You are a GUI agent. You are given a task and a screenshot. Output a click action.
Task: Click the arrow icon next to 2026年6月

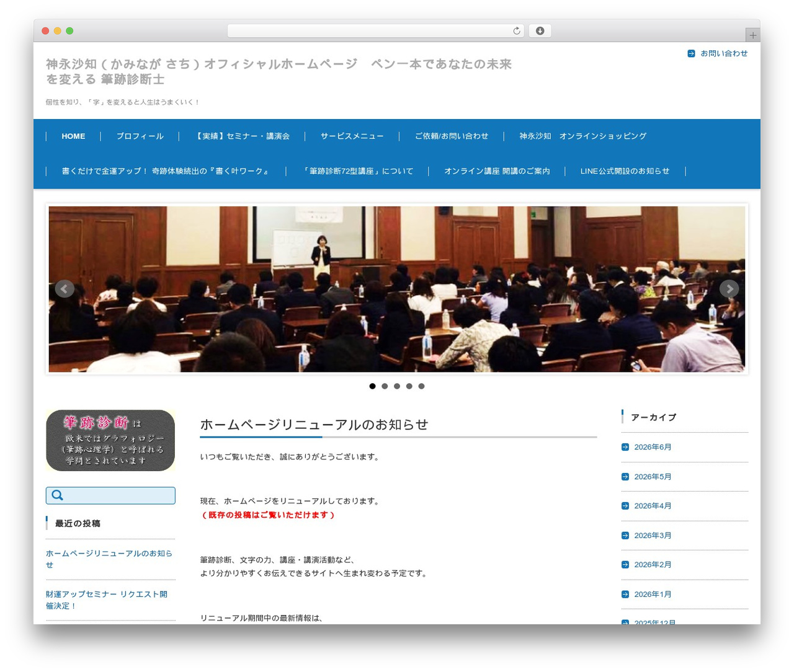(x=625, y=447)
